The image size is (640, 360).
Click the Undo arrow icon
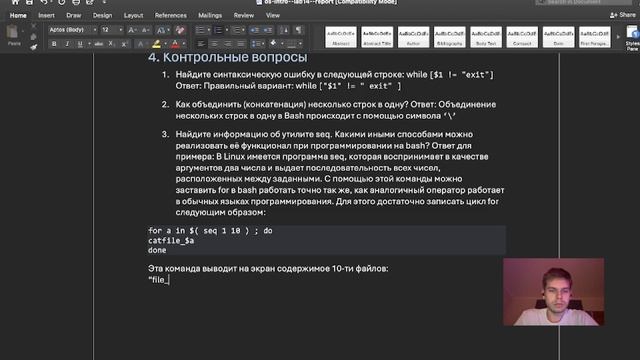point(44,2)
